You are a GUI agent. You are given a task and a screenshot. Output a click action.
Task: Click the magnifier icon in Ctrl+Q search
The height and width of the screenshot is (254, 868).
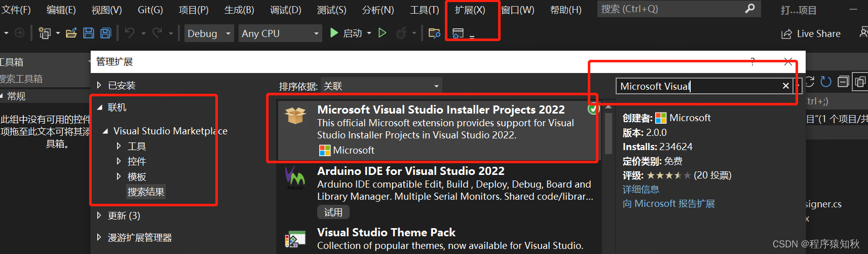(750, 9)
